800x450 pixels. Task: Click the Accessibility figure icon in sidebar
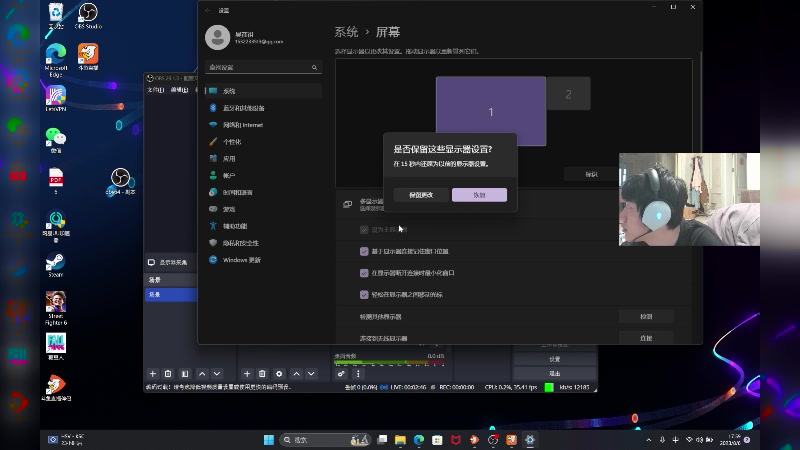(x=213, y=226)
